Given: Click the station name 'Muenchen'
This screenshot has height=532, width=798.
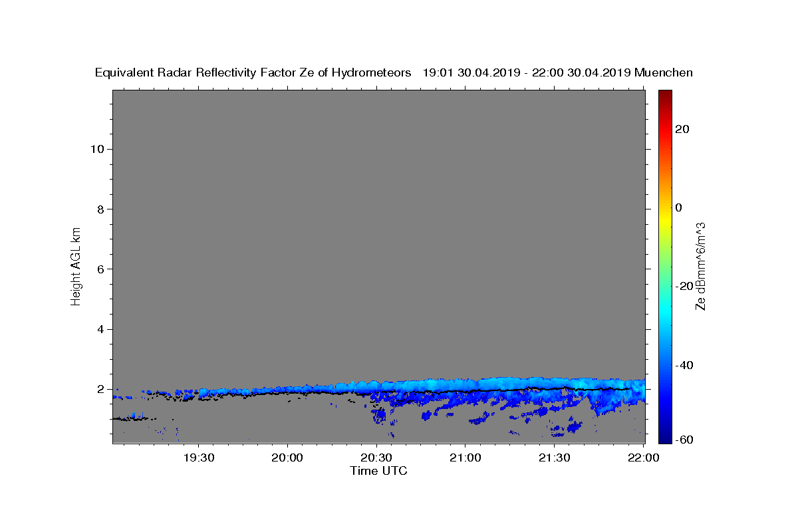Looking at the screenshot, I should 664,73.
